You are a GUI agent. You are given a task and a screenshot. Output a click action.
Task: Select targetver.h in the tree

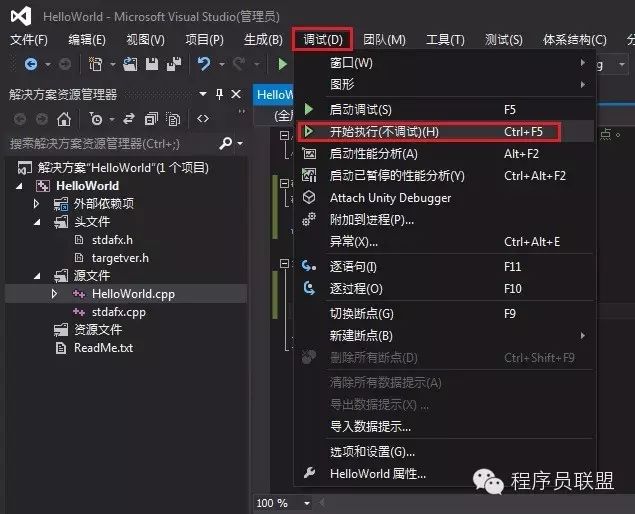(x=120, y=258)
